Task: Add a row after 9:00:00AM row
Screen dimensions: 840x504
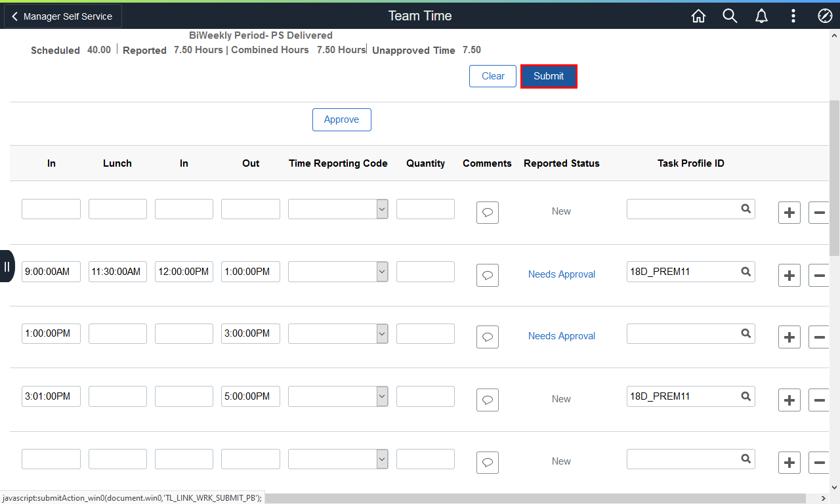Action: coord(789,276)
